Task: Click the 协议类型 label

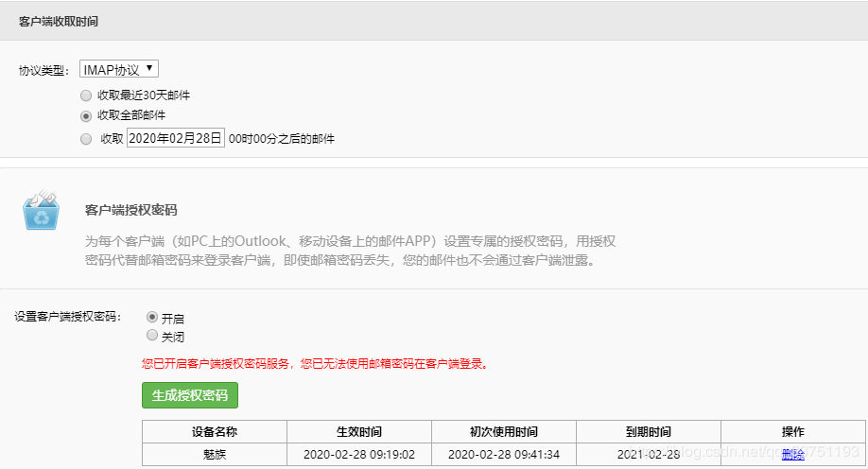Action: click(x=44, y=70)
